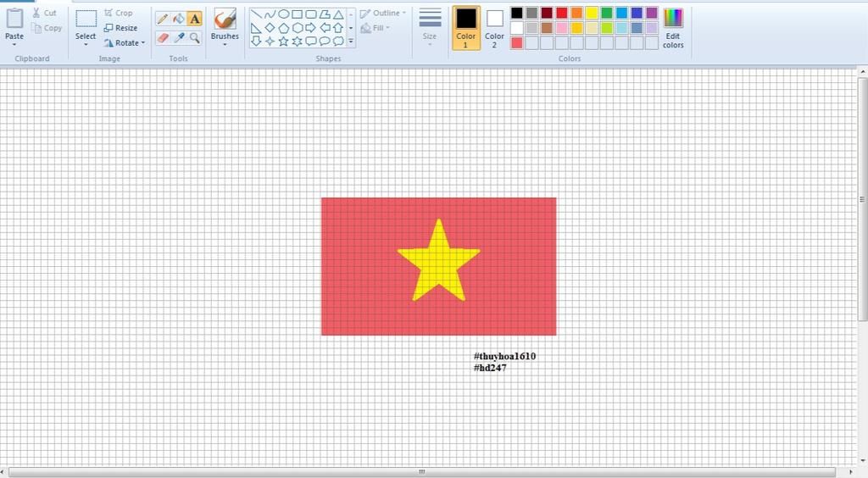Select the Text tool
868x478 pixels.
coord(194,19)
